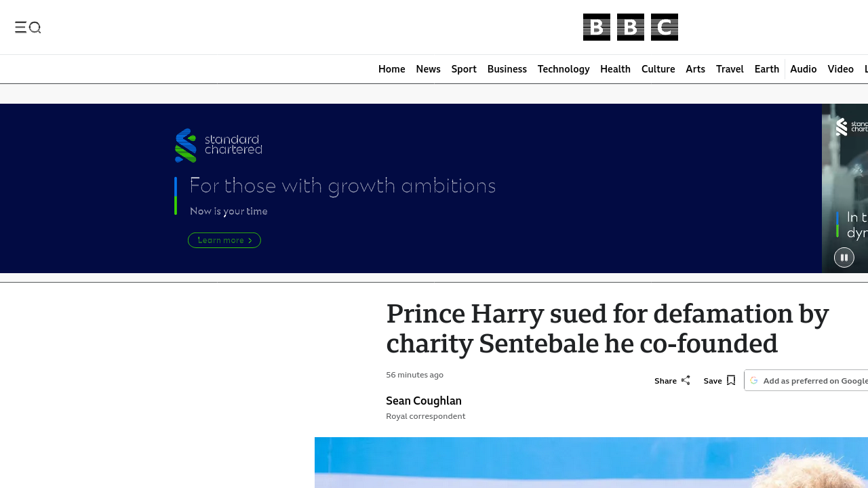This screenshot has width=868, height=488.
Task: Open the Earth section
Action: [x=766, y=69]
